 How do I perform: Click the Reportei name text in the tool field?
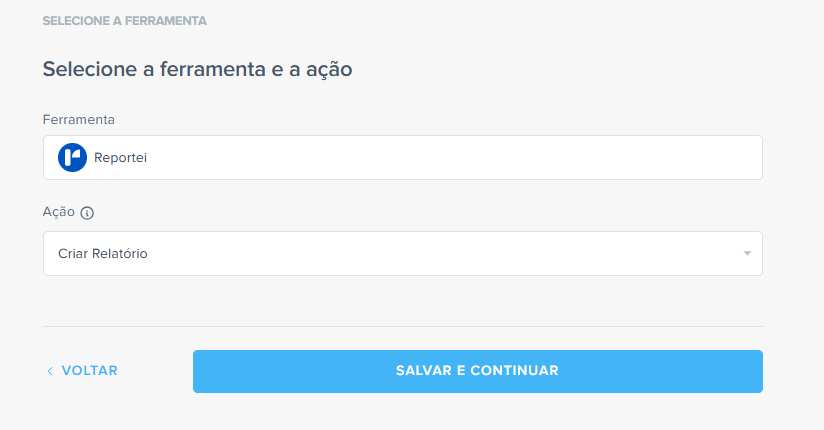tap(120, 158)
